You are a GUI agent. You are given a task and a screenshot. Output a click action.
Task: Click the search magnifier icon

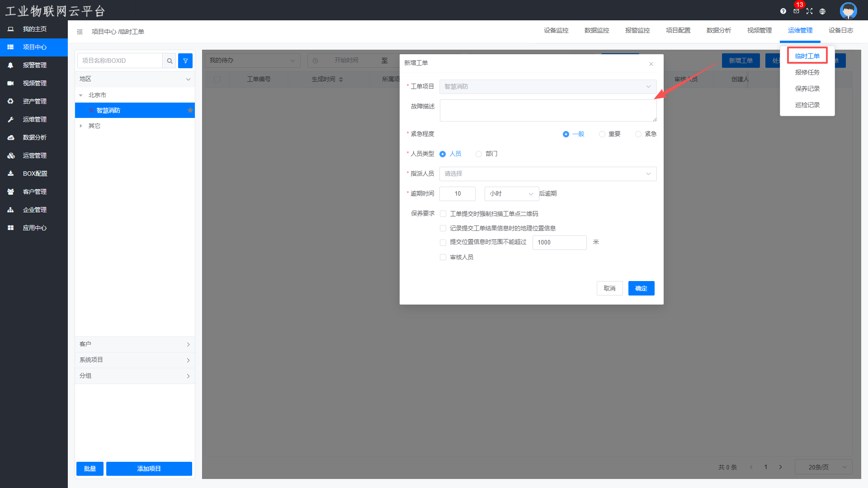click(170, 61)
